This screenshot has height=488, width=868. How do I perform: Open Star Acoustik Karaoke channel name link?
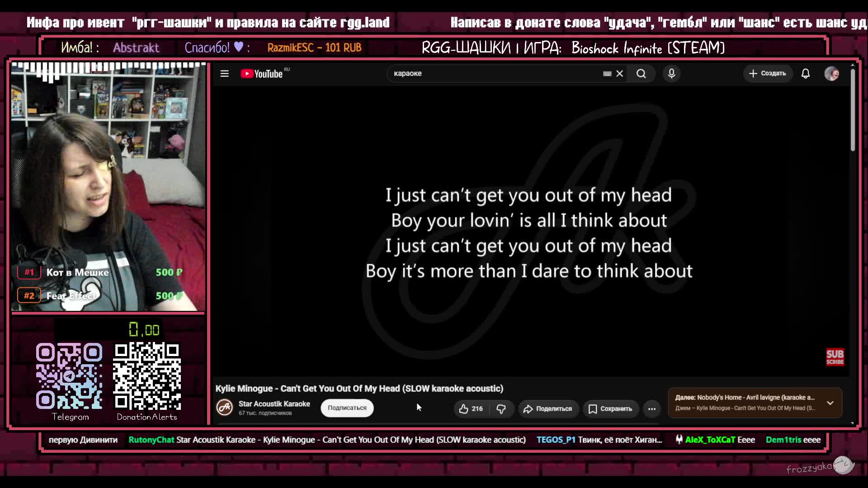(x=274, y=404)
